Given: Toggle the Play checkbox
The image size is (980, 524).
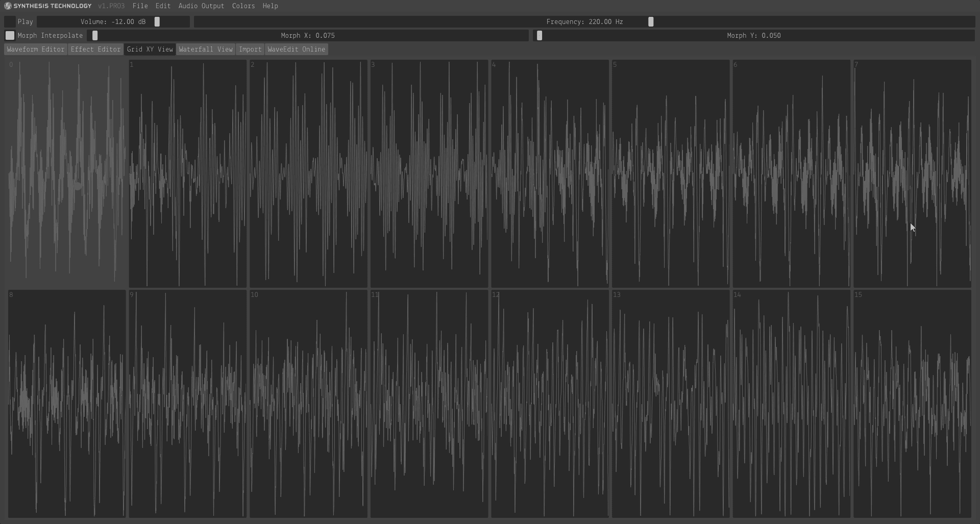Looking at the screenshot, I should tap(10, 22).
